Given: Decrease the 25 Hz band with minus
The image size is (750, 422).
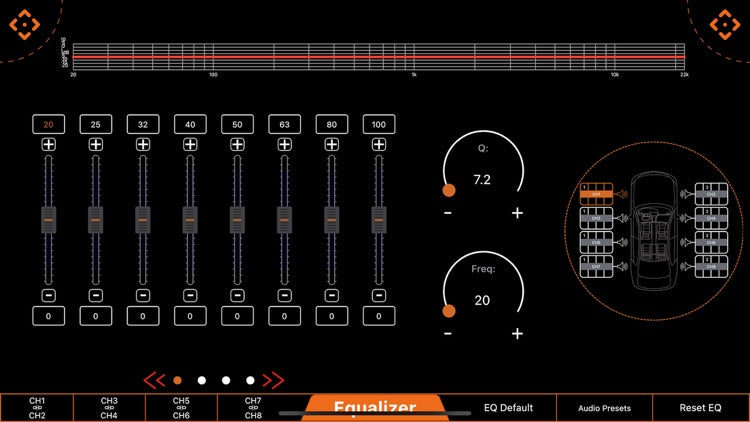Looking at the screenshot, I should (x=96, y=295).
